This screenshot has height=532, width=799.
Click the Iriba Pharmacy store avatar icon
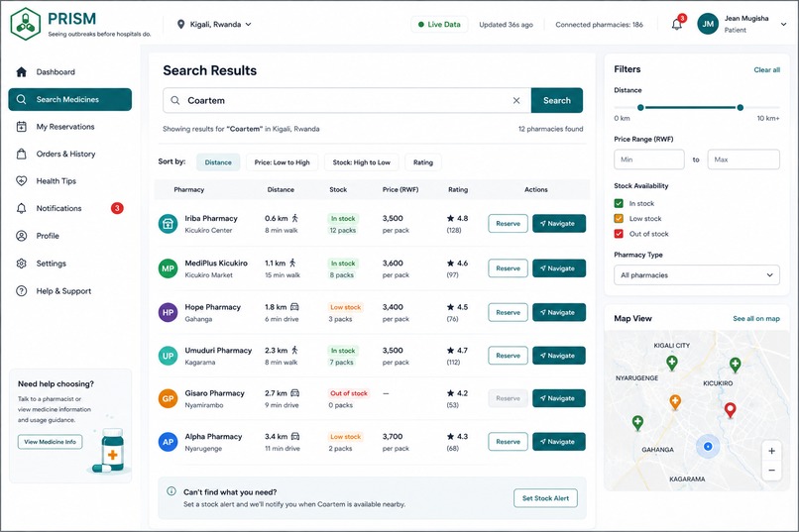(168, 224)
